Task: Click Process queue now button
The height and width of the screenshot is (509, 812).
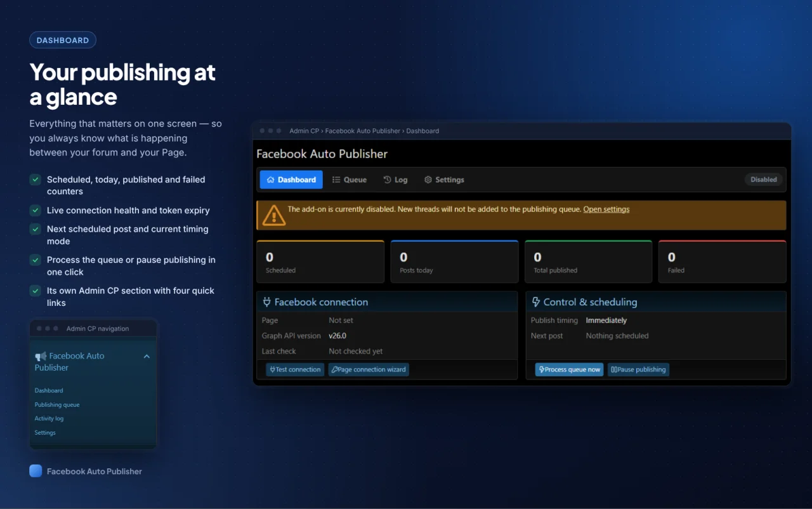Action: [x=570, y=369]
